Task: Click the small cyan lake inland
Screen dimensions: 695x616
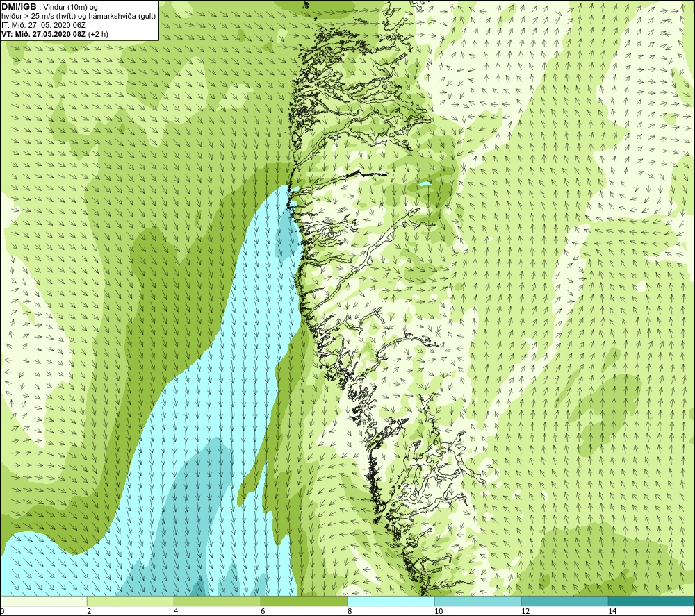Action: (x=425, y=183)
